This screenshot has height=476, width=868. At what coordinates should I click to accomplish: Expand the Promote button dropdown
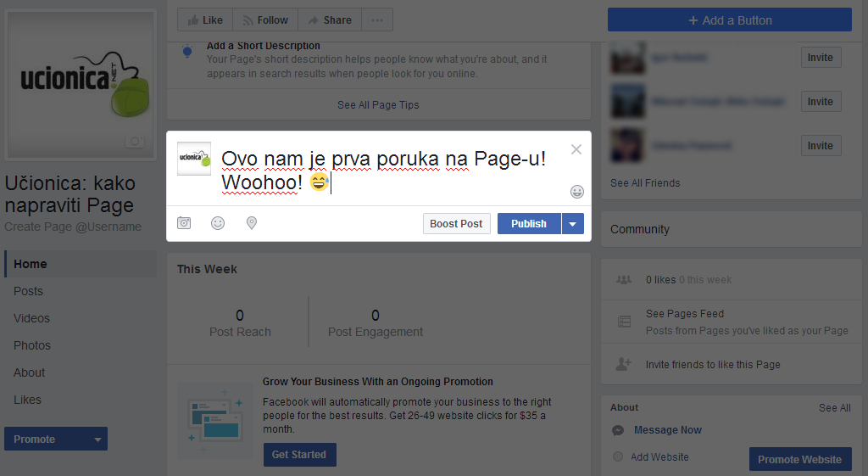coord(97,440)
